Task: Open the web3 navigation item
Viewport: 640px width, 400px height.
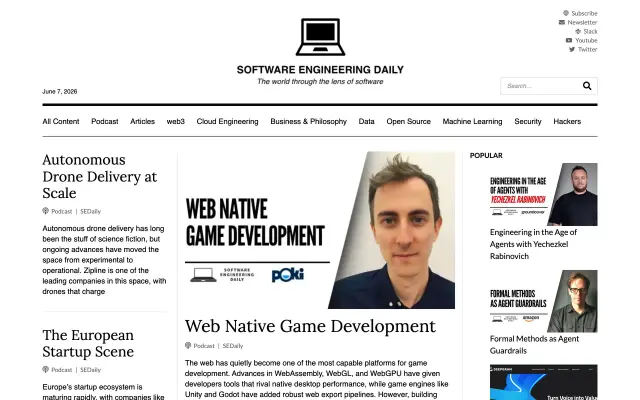Action: tap(176, 121)
